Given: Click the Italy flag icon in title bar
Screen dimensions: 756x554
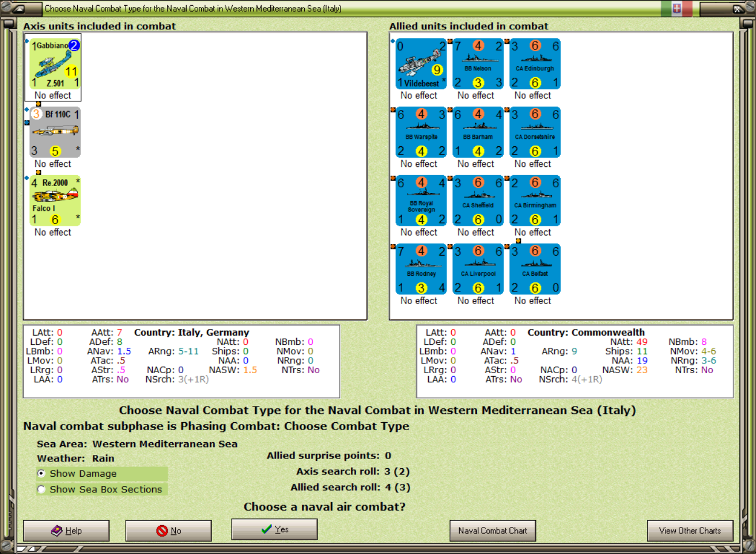Looking at the screenshot, I should coord(676,8).
